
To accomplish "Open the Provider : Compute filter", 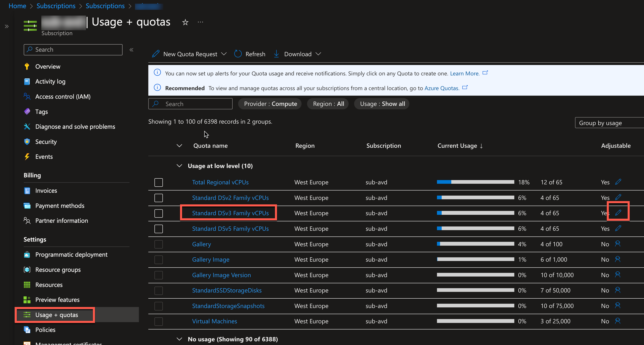I will [x=270, y=104].
